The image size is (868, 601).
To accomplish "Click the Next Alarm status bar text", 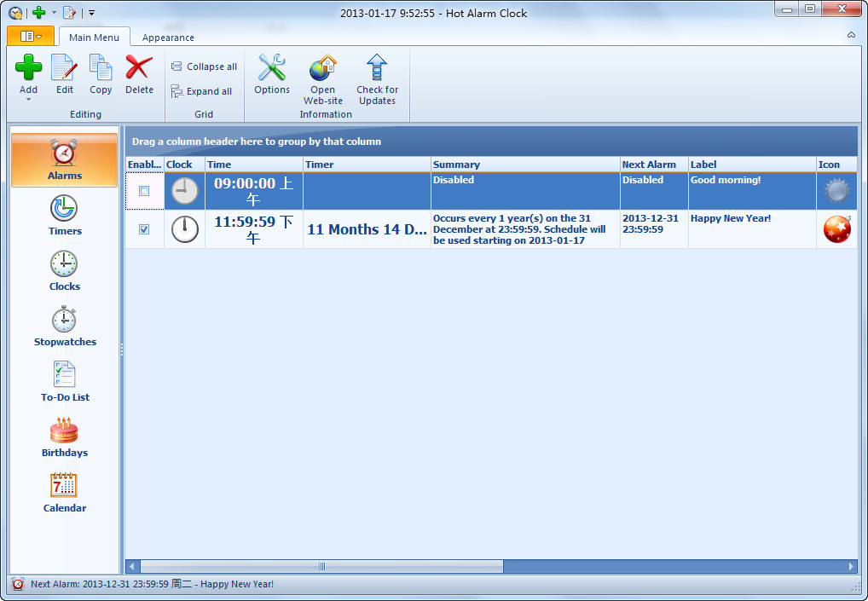I will point(152,584).
